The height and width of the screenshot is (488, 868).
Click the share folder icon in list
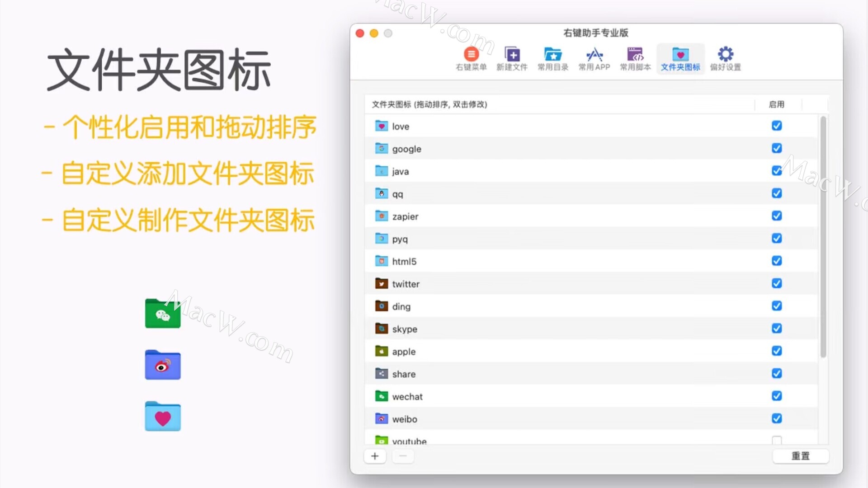point(382,374)
